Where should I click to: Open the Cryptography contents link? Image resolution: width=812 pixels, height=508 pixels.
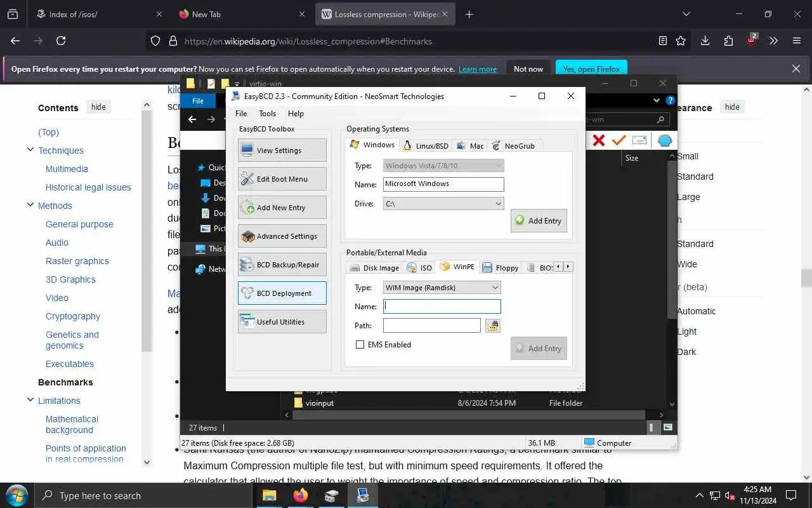pos(73,316)
